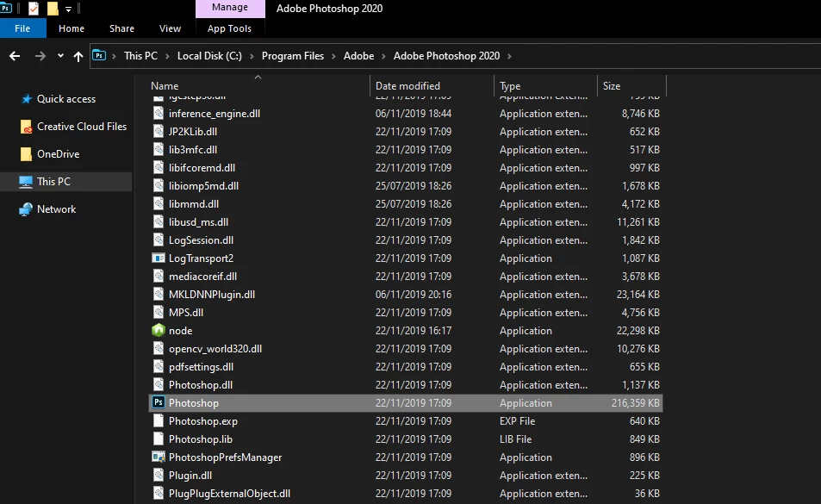Select the lib3mfc.dll file name
Viewport: 821px width, 504px height.
193,150
